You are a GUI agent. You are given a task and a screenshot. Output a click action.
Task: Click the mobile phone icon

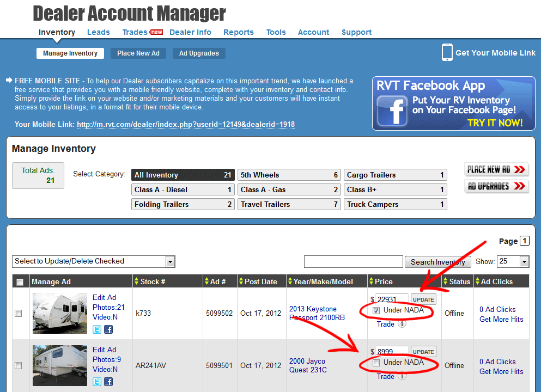pyautogui.click(x=447, y=52)
